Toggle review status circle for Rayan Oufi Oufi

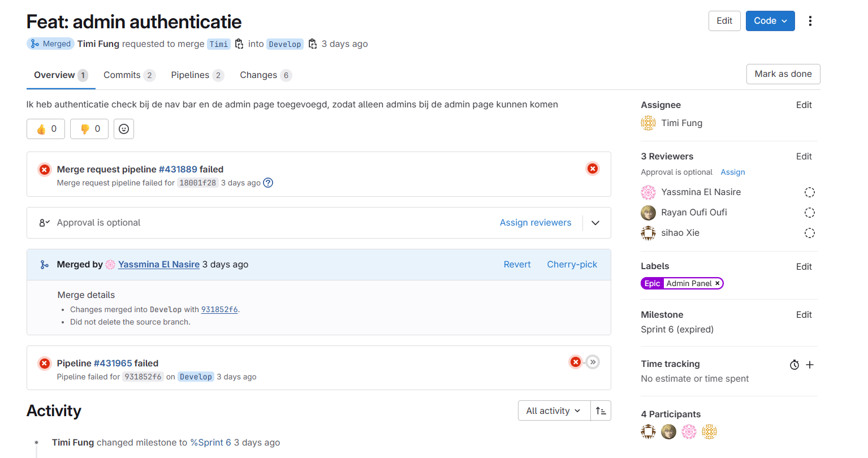point(810,213)
